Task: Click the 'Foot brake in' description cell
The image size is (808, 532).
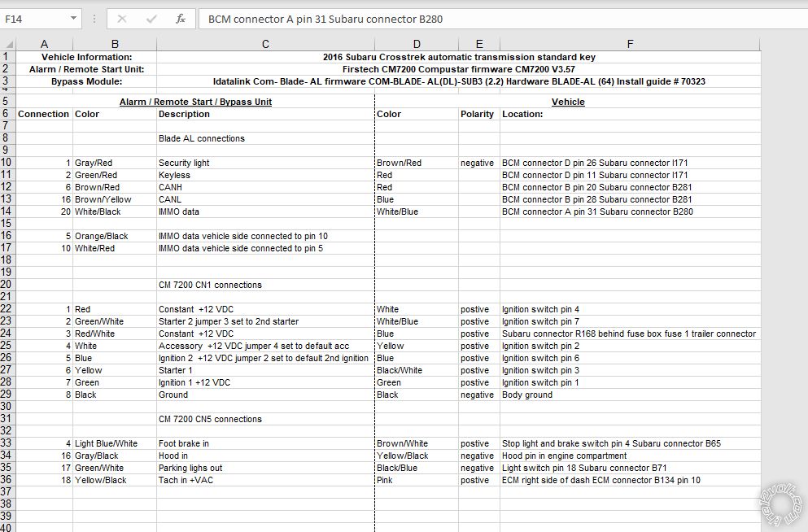Action: (x=265, y=443)
